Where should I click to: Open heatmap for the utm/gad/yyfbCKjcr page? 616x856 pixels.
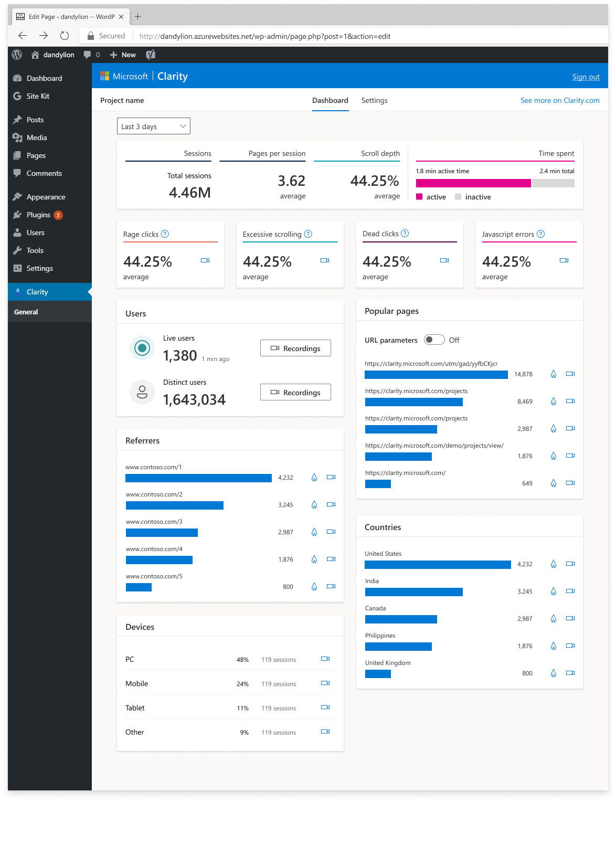pos(553,374)
